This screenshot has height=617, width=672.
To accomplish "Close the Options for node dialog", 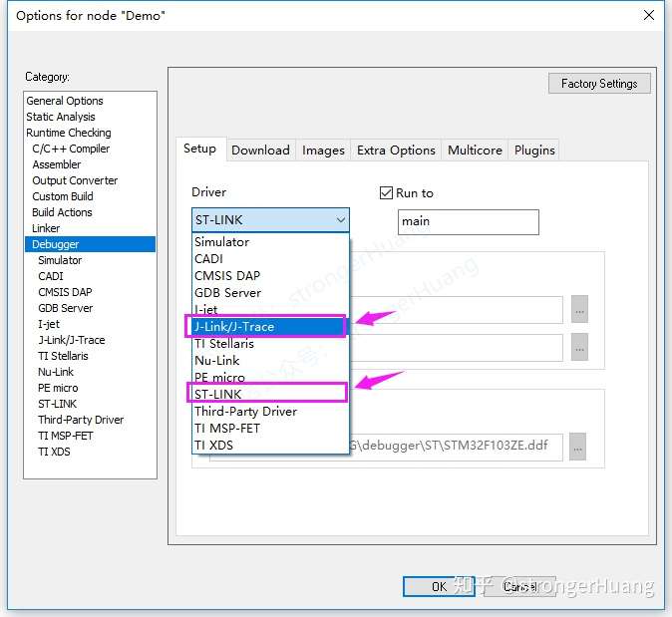I will click(648, 15).
